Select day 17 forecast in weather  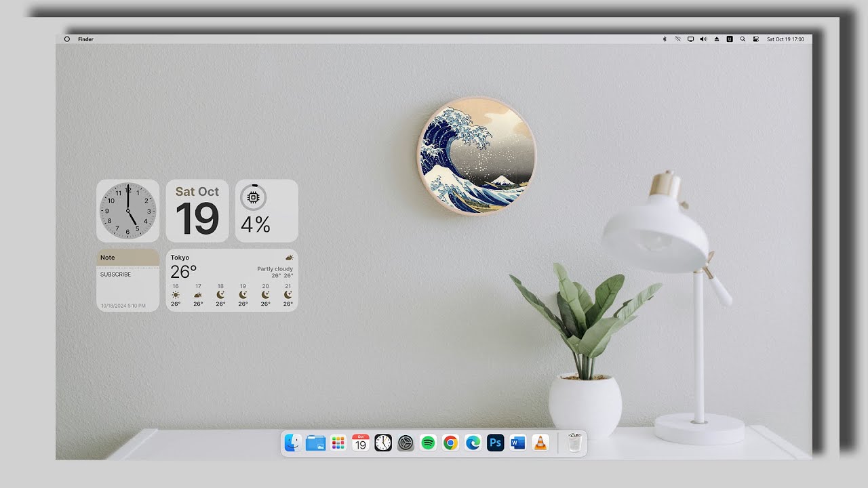198,295
